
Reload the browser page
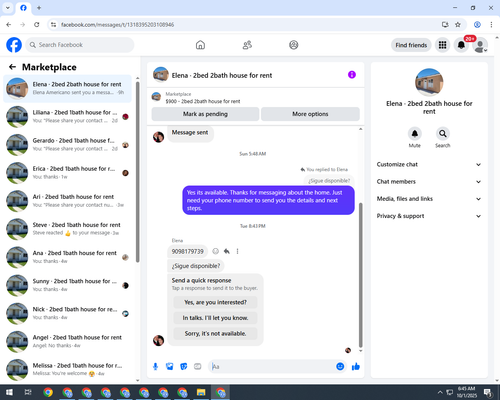point(37,25)
